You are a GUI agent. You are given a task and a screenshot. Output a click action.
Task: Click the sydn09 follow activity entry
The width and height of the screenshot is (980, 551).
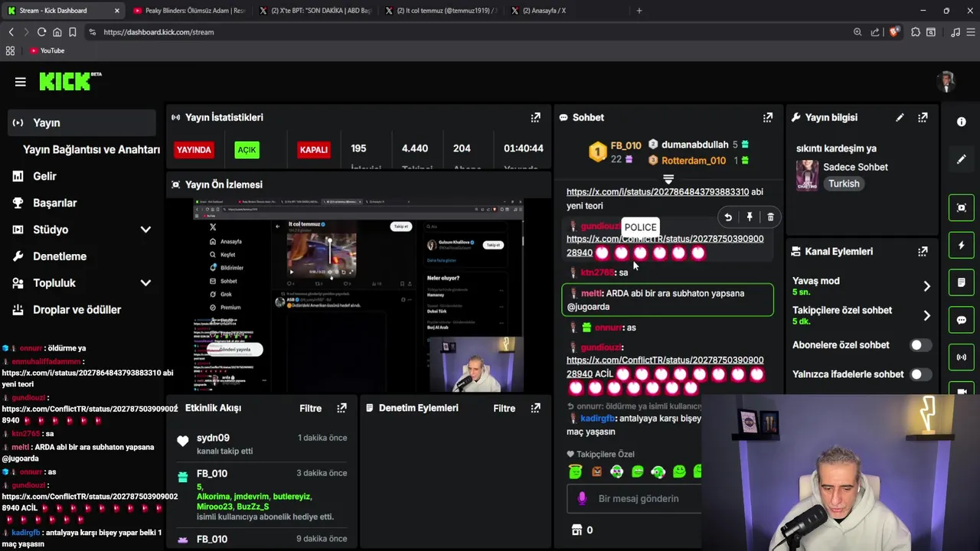coord(261,444)
